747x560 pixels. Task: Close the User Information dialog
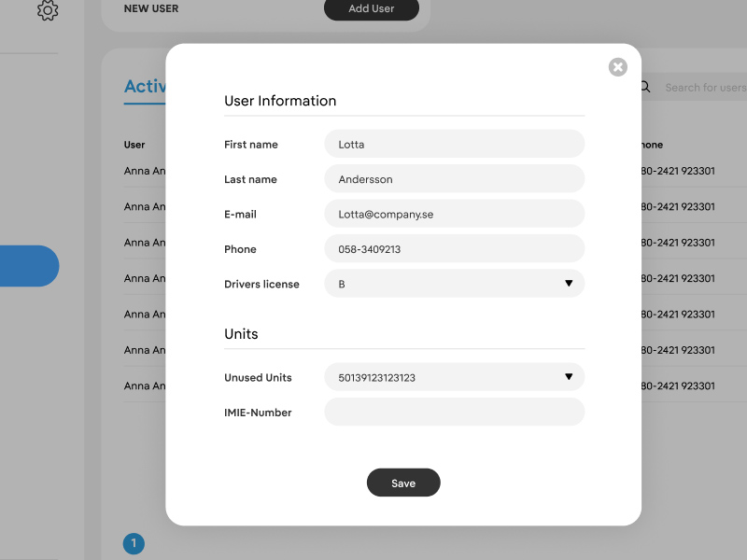click(617, 67)
